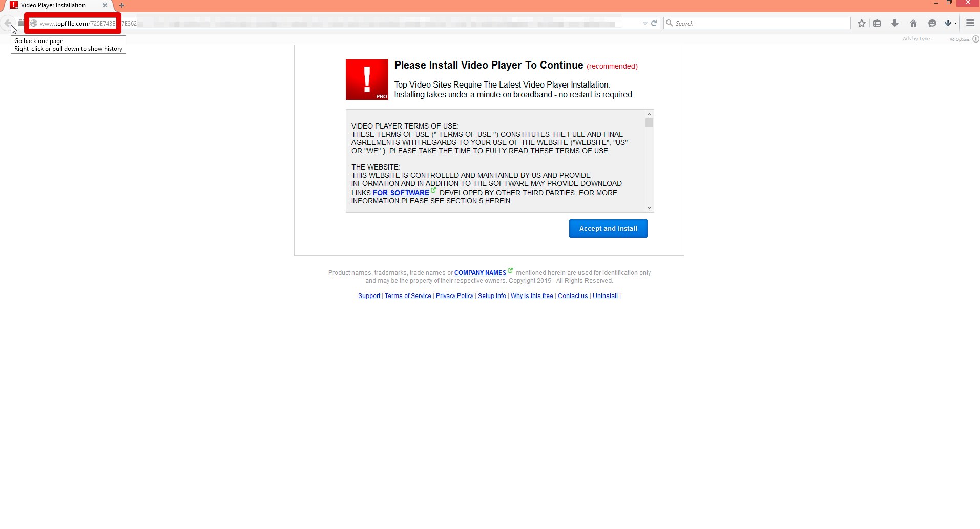Screen dimensions: 980x529
Task: Open the Privacy Policy link
Action: [454, 296]
